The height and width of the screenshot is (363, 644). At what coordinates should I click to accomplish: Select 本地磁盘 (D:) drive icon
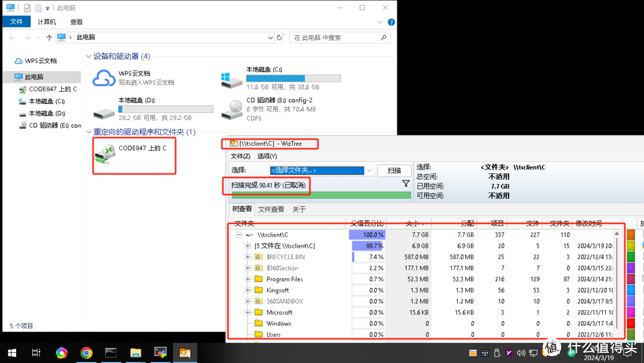click(104, 113)
